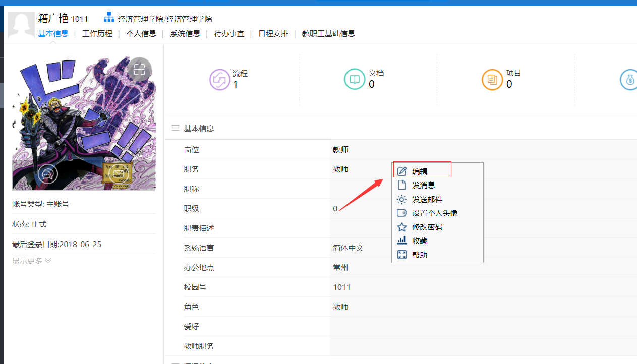637x364 pixels.
Task: Open the purple 流程 workflow icon
Action: click(219, 80)
